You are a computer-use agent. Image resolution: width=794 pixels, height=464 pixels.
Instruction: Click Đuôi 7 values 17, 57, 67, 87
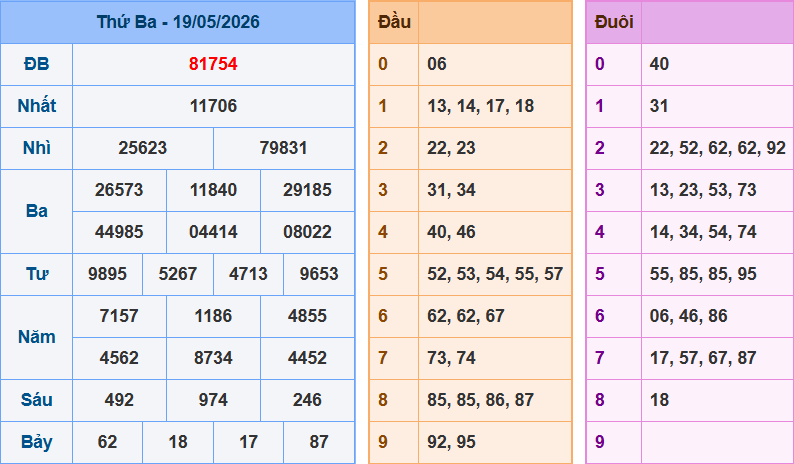[x=703, y=358]
